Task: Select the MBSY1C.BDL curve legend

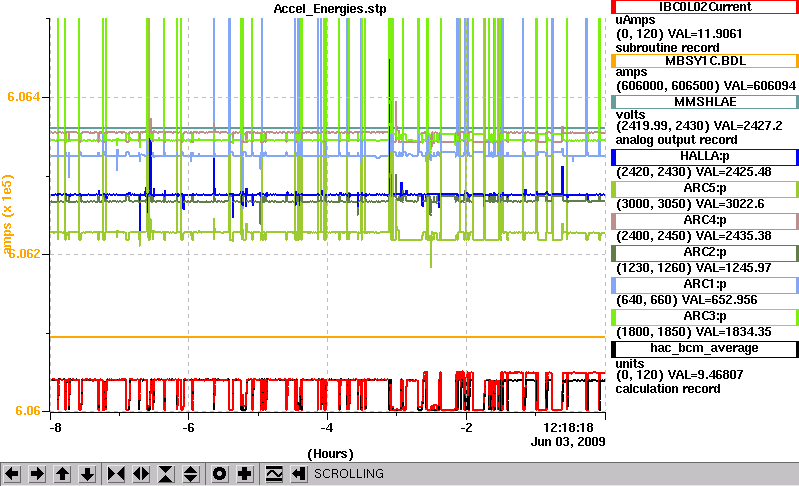Action: coord(705,61)
